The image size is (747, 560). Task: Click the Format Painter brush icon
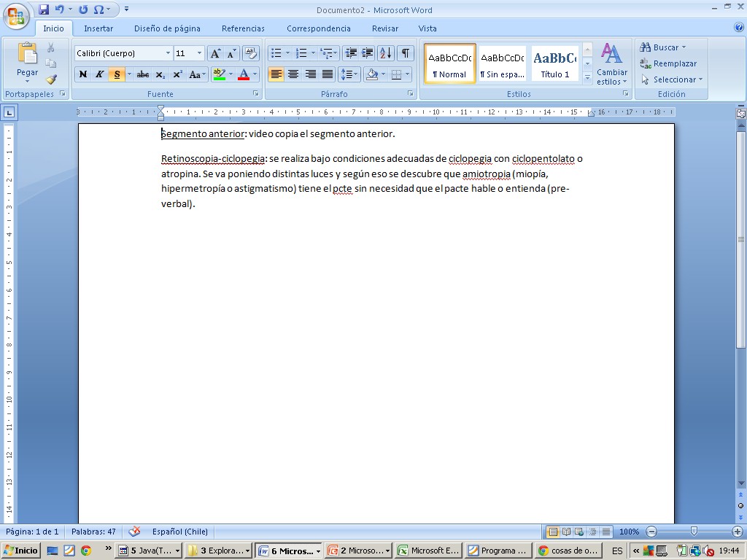point(51,79)
